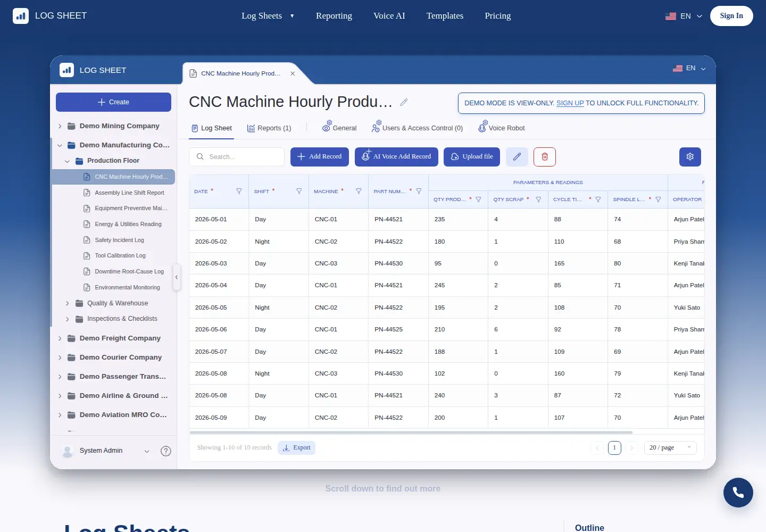Switch to the Reports (1) tab

click(269, 128)
